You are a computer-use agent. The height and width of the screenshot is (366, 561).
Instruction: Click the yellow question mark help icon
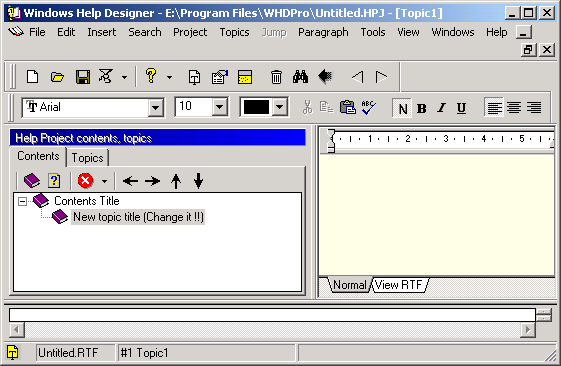151,76
